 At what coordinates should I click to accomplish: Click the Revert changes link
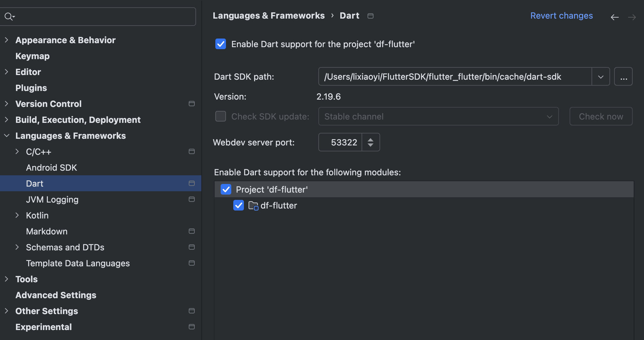[561, 16]
